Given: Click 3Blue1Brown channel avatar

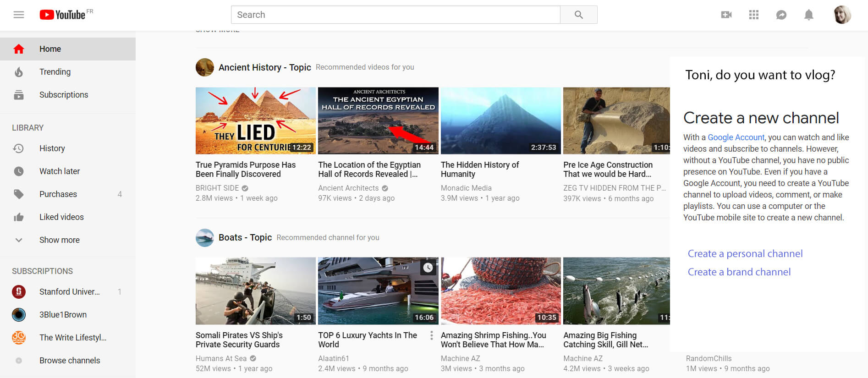Looking at the screenshot, I should [x=19, y=314].
